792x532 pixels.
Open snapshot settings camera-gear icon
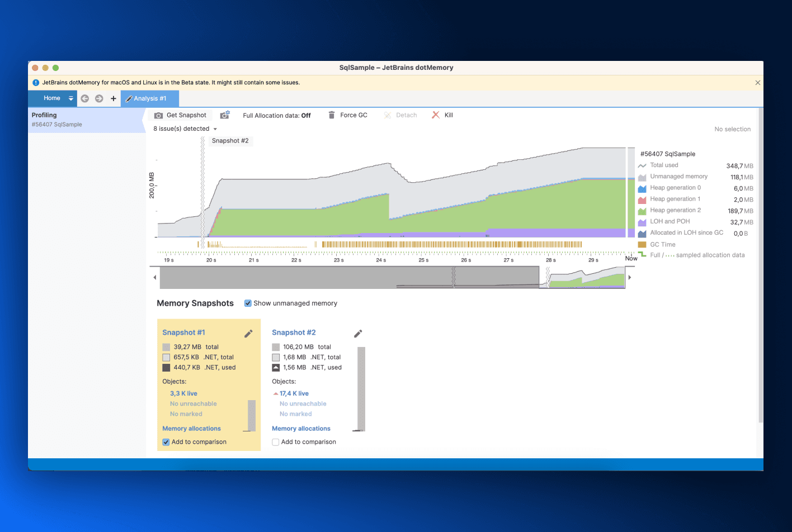point(225,115)
